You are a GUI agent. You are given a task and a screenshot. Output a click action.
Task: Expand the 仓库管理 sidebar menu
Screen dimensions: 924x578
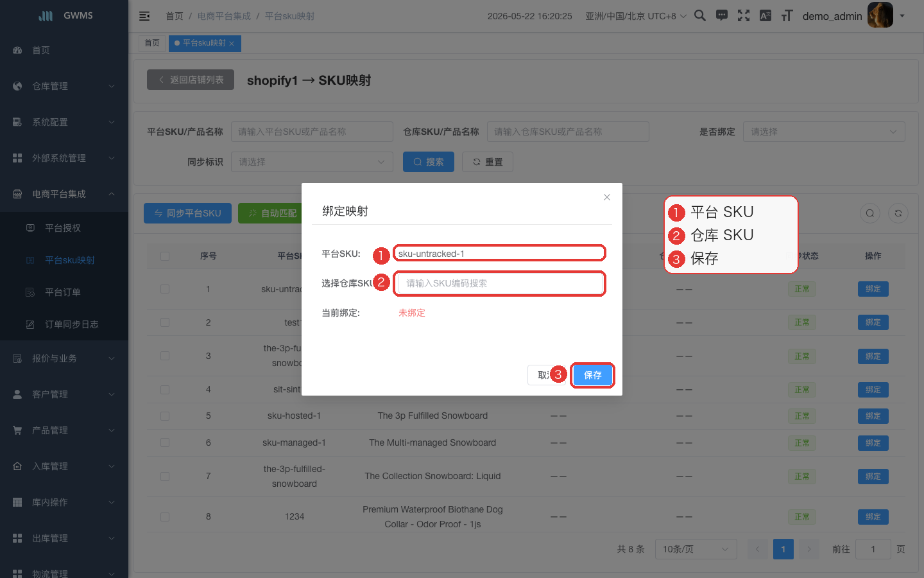pyautogui.click(x=64, y=86)
